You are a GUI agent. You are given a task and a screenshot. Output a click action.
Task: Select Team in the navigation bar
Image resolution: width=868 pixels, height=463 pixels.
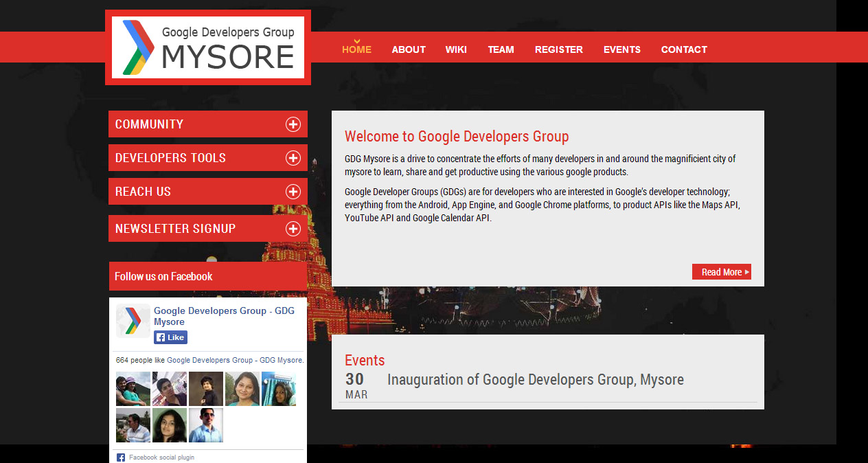tap(501, 49)
